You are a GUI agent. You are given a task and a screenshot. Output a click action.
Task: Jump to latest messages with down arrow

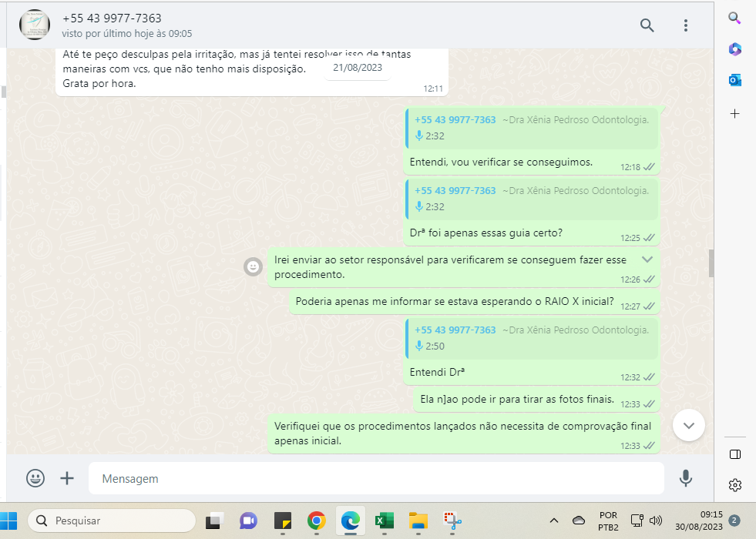[x=688, y=425]
